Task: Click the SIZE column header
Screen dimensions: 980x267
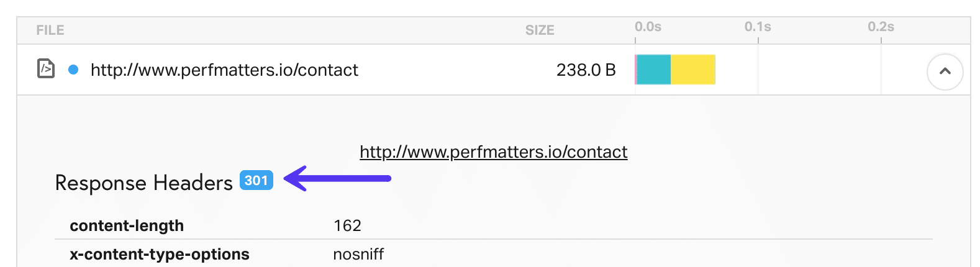Action: click(539, 30)
